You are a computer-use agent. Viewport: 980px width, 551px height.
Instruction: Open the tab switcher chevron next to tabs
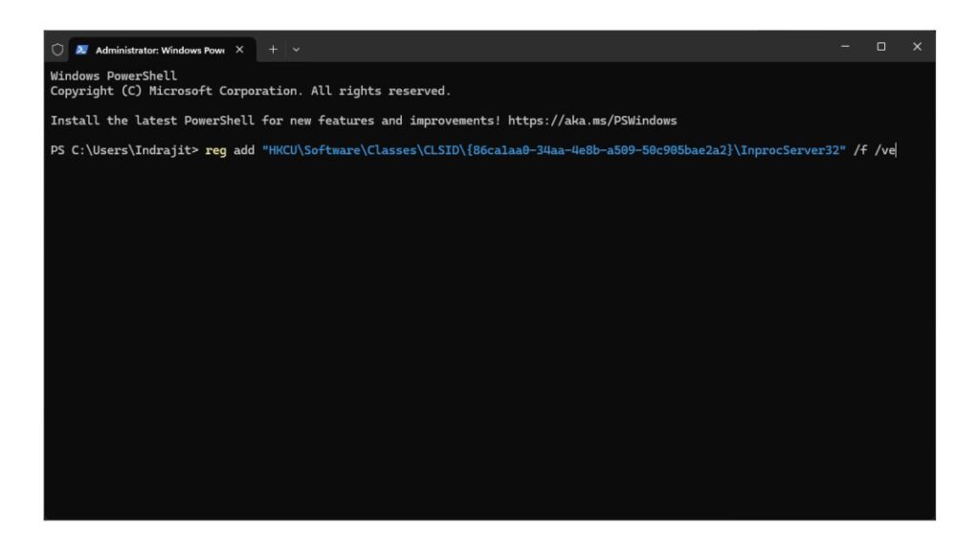[296, 47]
